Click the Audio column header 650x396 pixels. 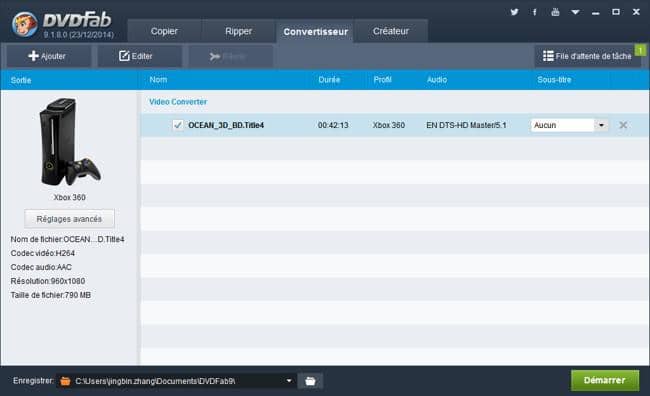(x=437, y=80)
